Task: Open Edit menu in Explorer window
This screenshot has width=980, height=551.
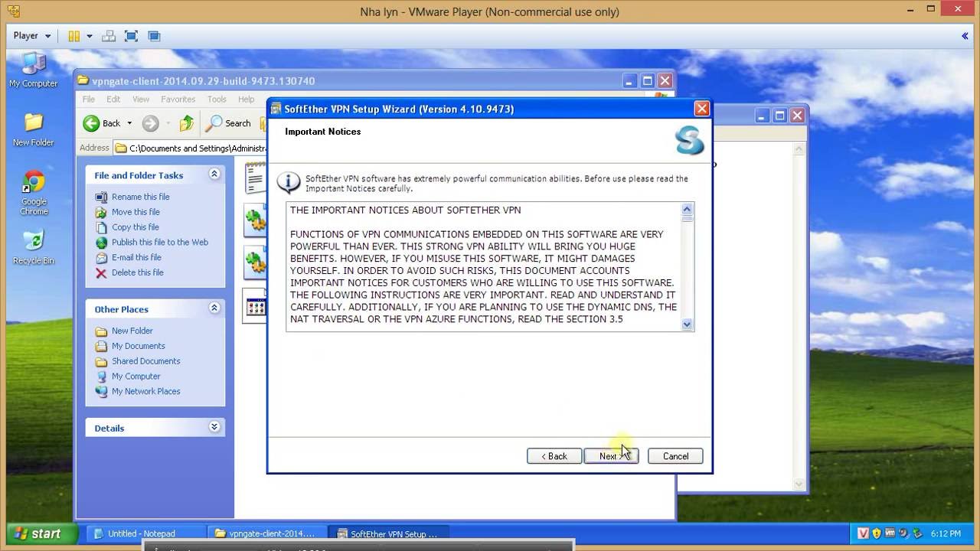Action: [113, 99]
